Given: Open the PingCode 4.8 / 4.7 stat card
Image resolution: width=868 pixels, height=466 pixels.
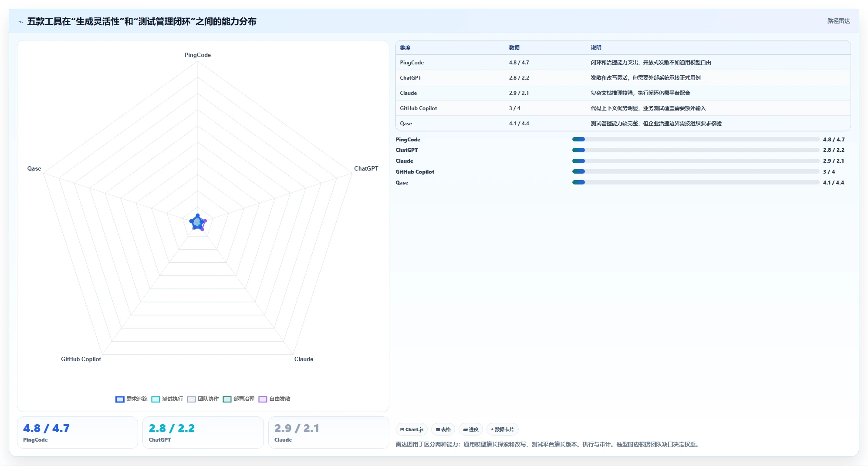Looking at the screenshot, I should 78,432.
